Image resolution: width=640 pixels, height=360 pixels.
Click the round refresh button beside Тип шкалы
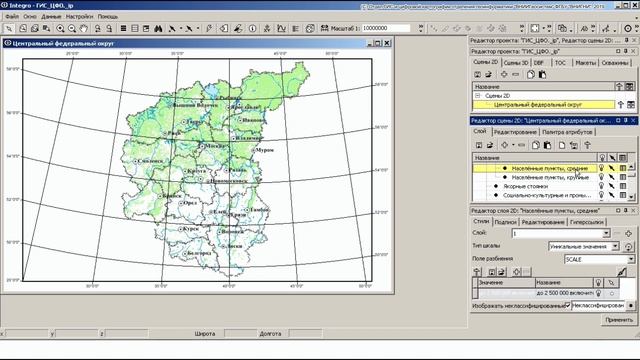tap(629, 247)
